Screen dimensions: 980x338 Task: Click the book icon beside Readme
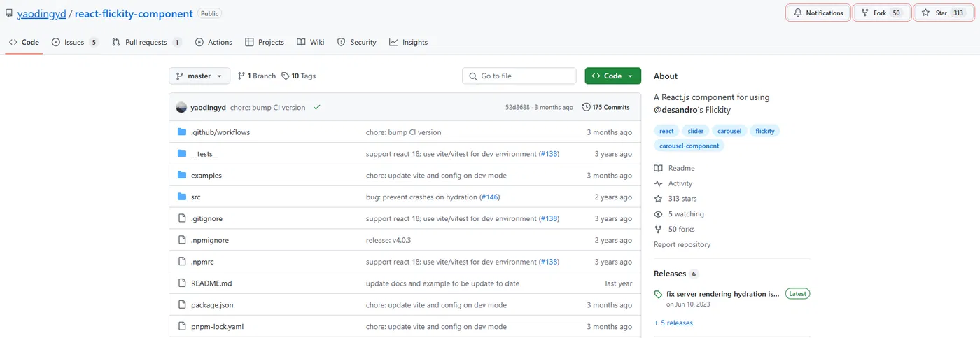(658, 168)
